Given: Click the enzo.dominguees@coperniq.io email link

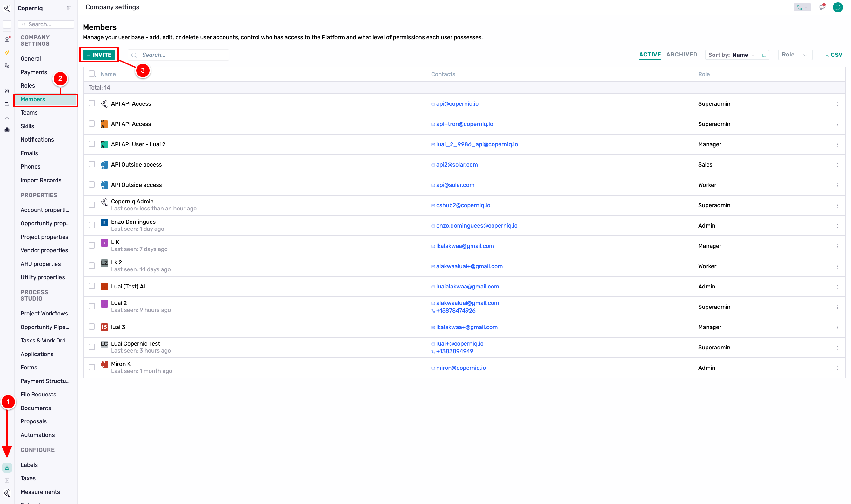Looking at the screenshot, I should click(x=477, y=226).
